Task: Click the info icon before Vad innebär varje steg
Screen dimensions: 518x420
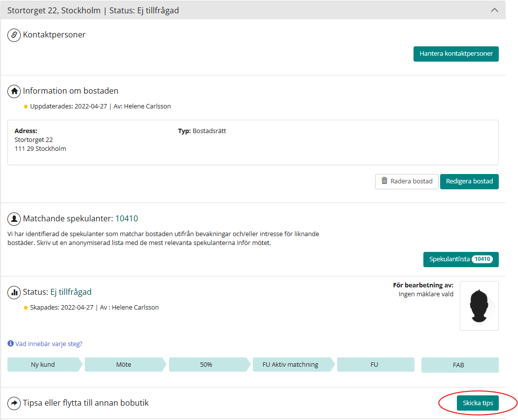Action: pos(10,344)
